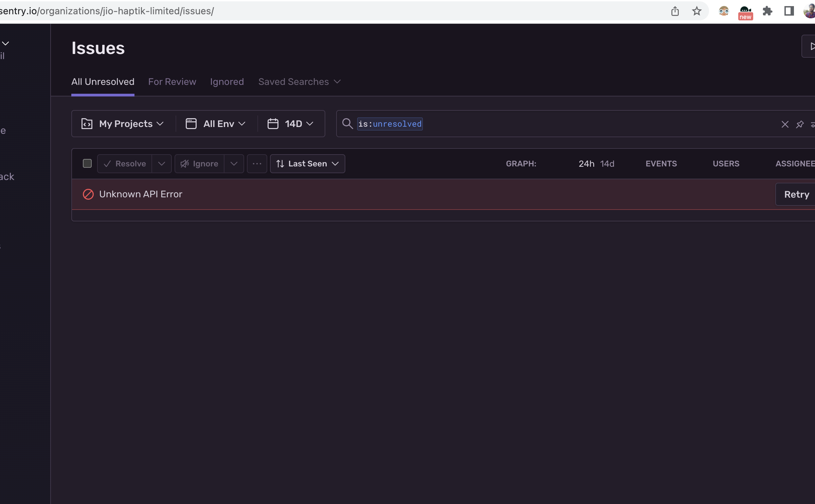Image resolution: width=815 pixels, height=504 pixels.
Task: Open the All Env environment dropdown
Action: click(215, 124)
